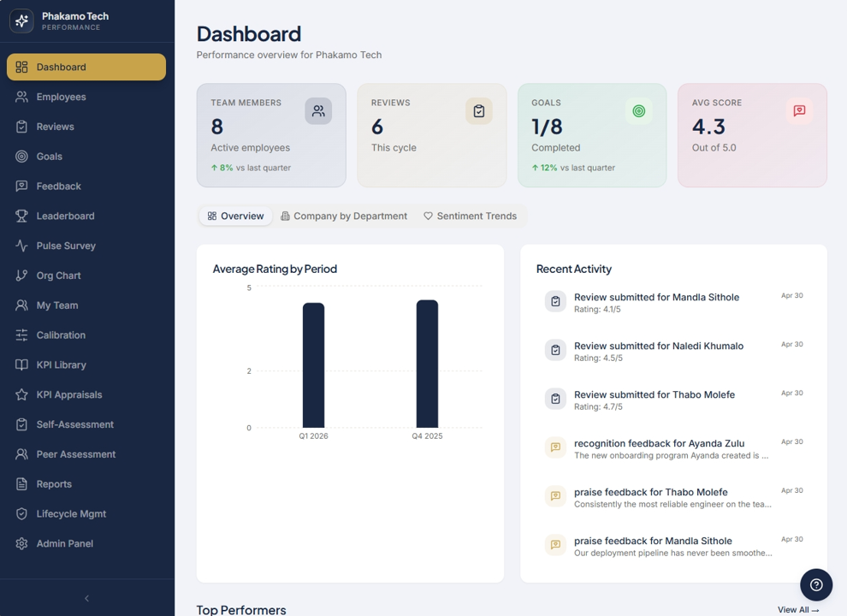Click the Goals 1/8 completed value
This screenshot has width=847, height=616.
pyautogui.click(x=548, y=127)
